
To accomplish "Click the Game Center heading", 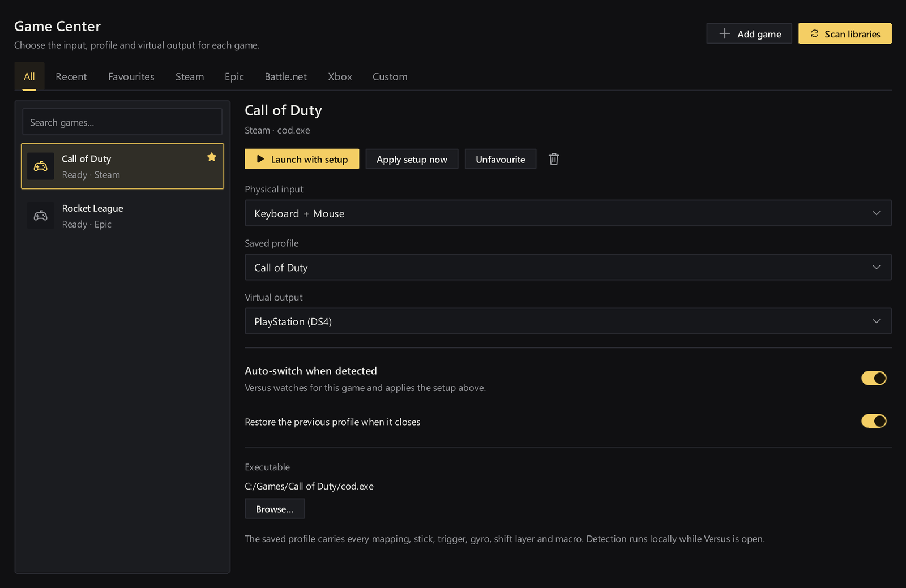I will [58, 26].
